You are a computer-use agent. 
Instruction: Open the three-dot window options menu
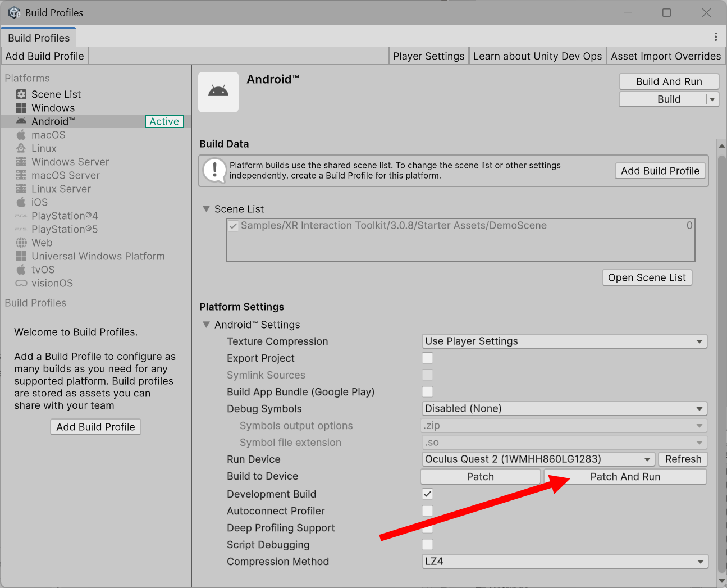716,37
